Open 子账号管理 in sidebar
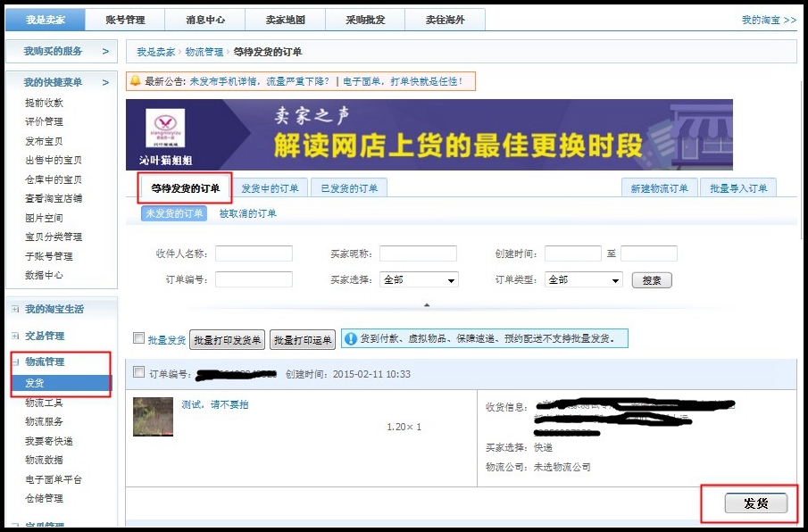Screen dimensions: 808x532 pos(49,256)
